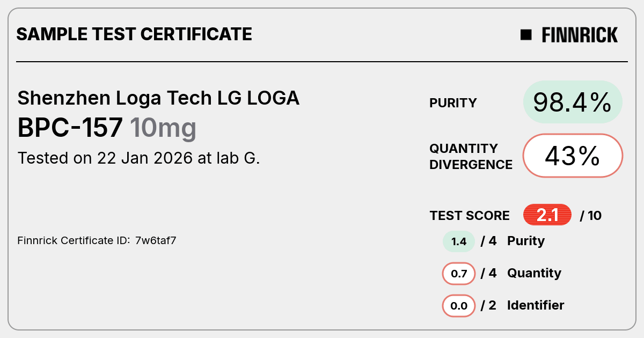This screenshot has width=644, height=338.
Task: Click the QUANTITY DIVERGENCE label
Action: pos(471,156)
